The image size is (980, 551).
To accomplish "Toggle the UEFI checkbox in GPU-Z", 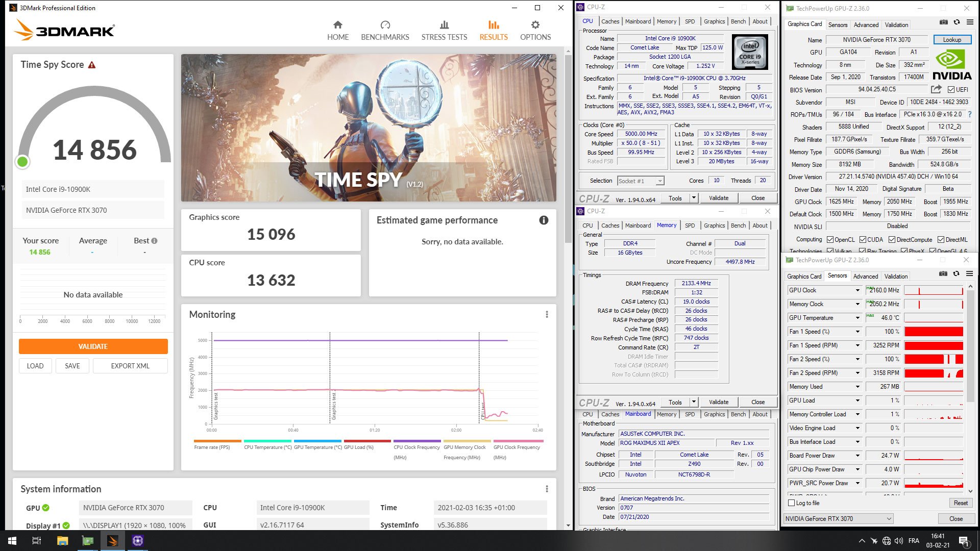I will 951,90.
